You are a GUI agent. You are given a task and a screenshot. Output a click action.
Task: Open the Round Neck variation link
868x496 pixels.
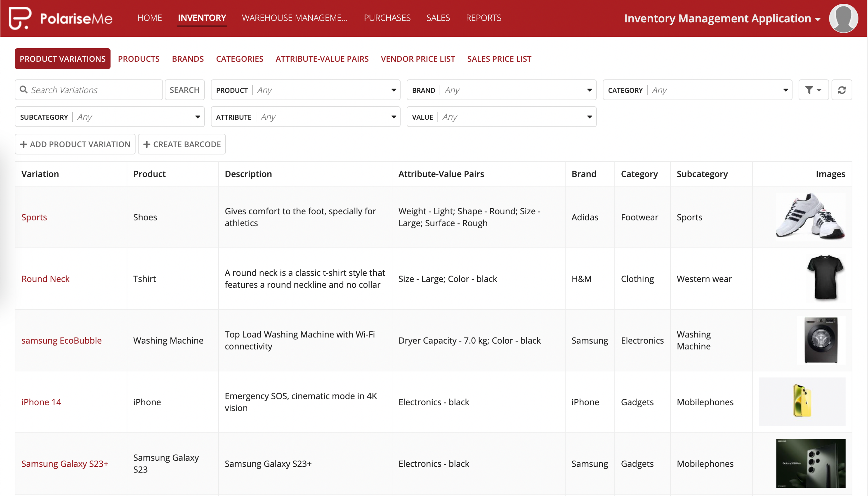click(45, 279)
